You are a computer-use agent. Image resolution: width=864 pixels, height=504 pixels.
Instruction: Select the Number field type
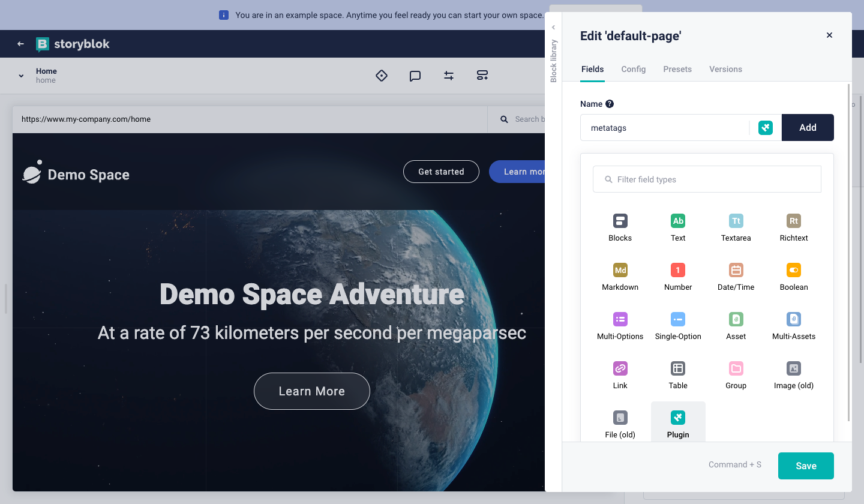pyautogui.click(x=678, y=277)
